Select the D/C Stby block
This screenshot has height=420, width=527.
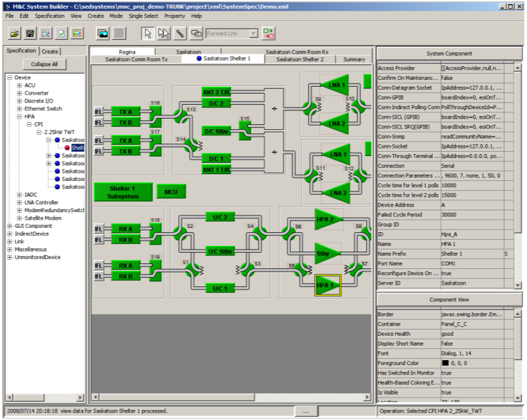[x=215, y=131]
